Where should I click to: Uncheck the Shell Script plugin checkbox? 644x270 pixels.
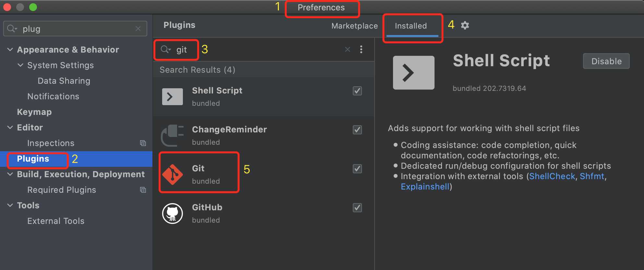click(x=357, y=91)
